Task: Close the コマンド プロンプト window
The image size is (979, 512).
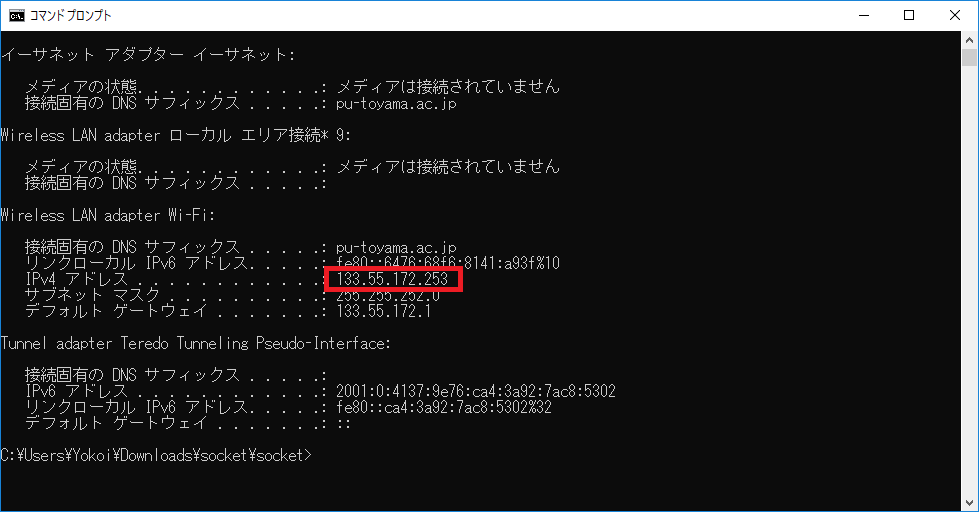Action: (955, 16)
